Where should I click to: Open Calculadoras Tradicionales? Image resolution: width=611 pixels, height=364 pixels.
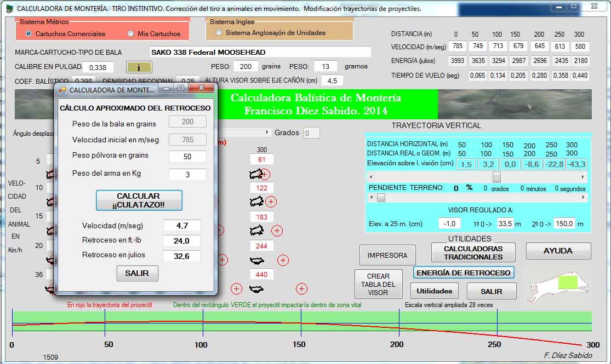(473, 252)
